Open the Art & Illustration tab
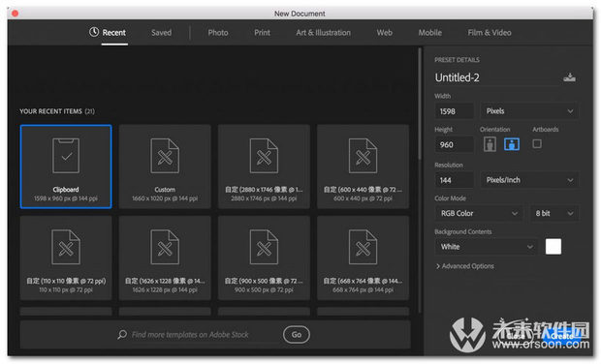This screenshot has width=601, height=364. (x=323, y=33)
